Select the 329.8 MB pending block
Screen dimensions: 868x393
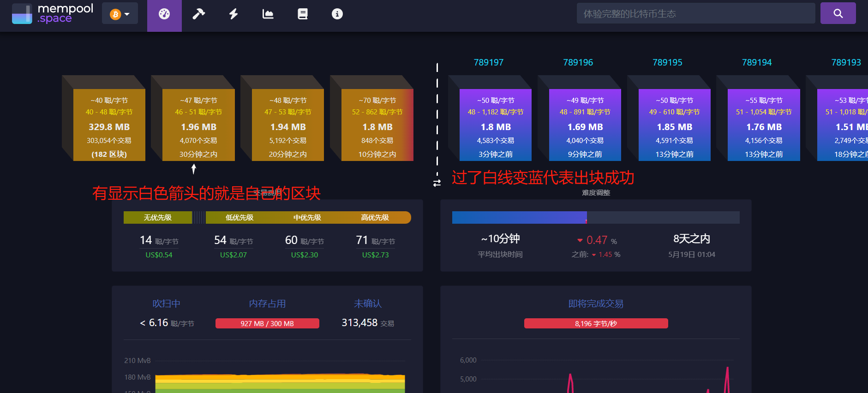point(109,125)
